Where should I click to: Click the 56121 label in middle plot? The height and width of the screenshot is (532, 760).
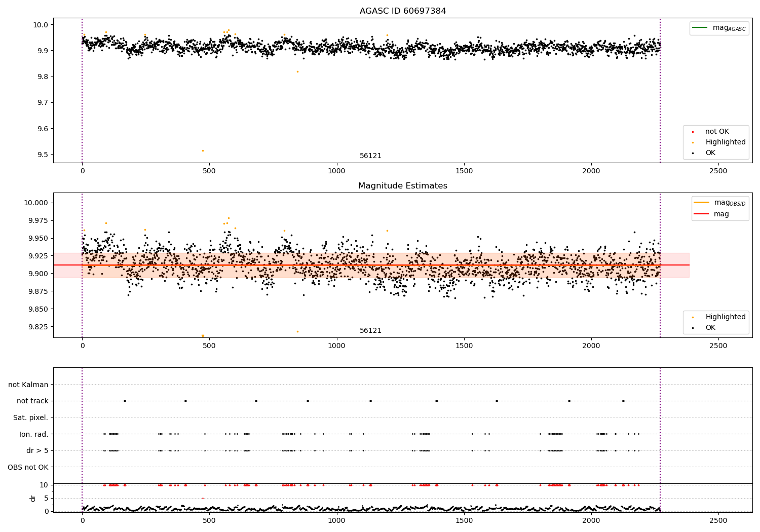pyautogui.click(x=370, y=331)
